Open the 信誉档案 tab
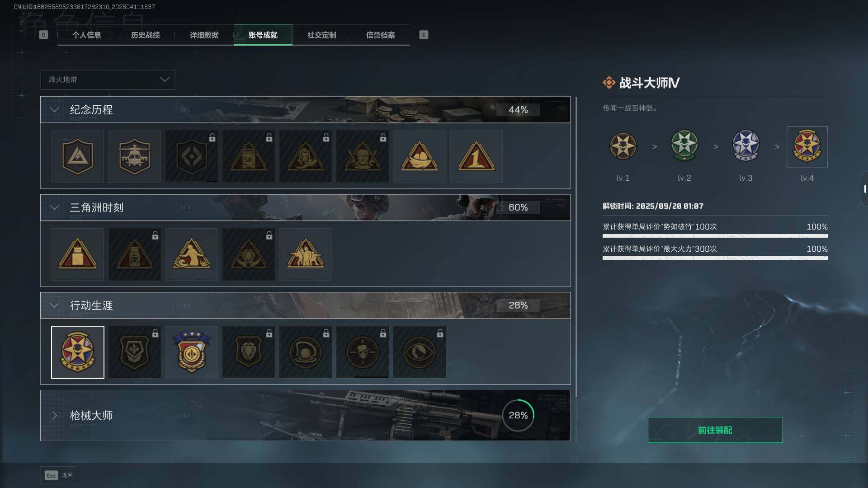868x488 pixels. 380,35
